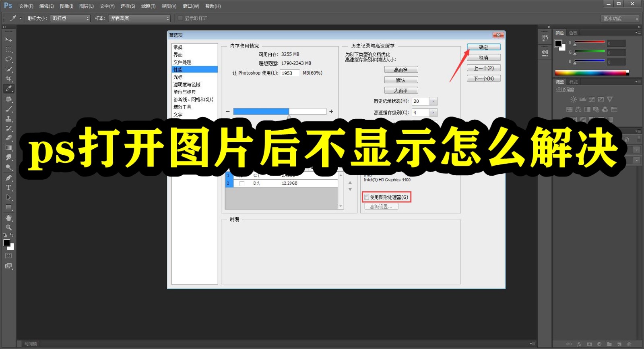Screen dimensions: 644x349
Task: Enable 使用图形处理器(G) checkbox
Action: coord(367,197)
